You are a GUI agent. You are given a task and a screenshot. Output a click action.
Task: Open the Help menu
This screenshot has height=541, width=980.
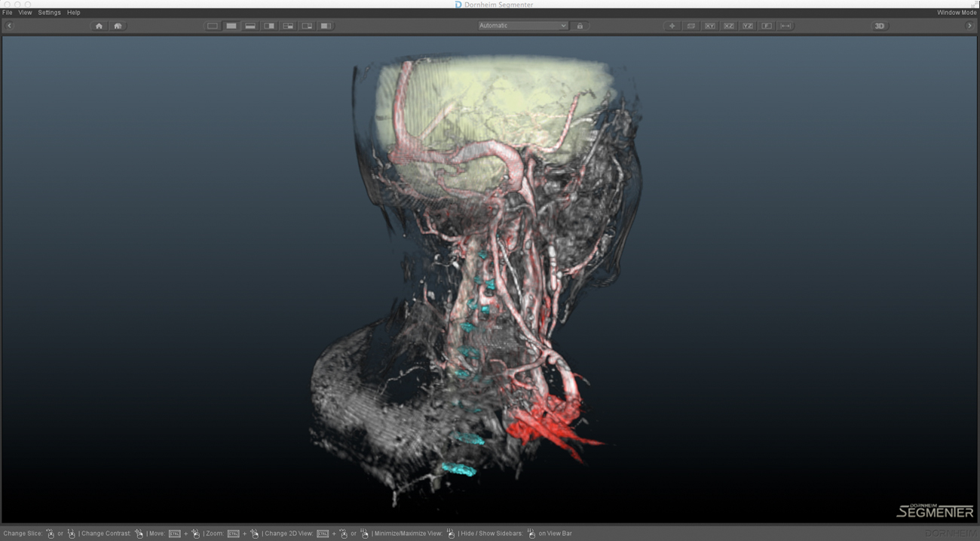coord(73,13)
